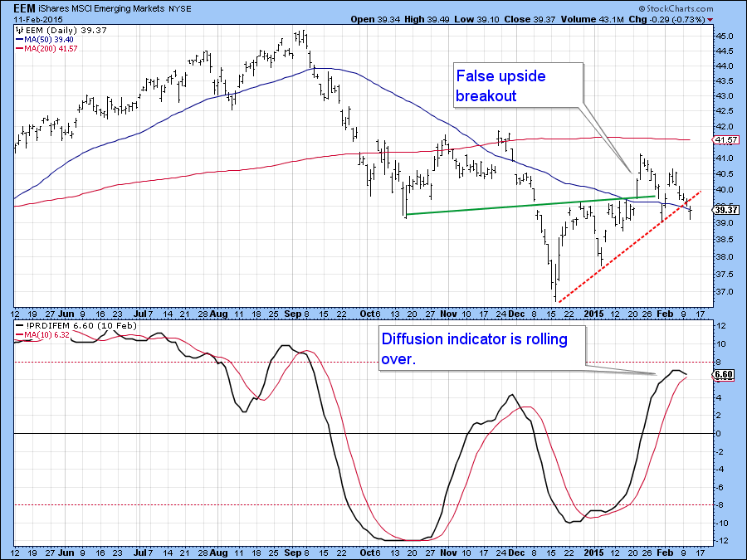747x560 pixels.
Task: Click the 41.57 marker on the price axis
Action: point(726,140)
